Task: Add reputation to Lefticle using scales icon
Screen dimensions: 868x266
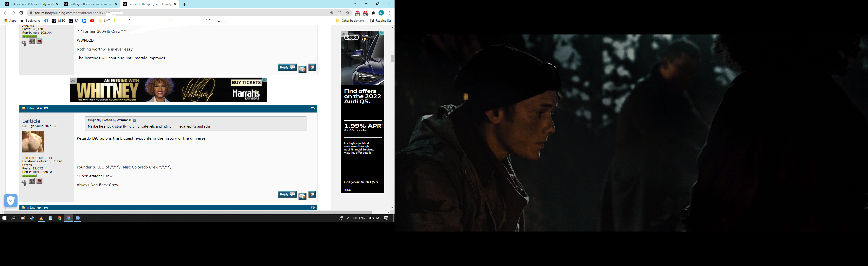Action: (x=32, y=181)
